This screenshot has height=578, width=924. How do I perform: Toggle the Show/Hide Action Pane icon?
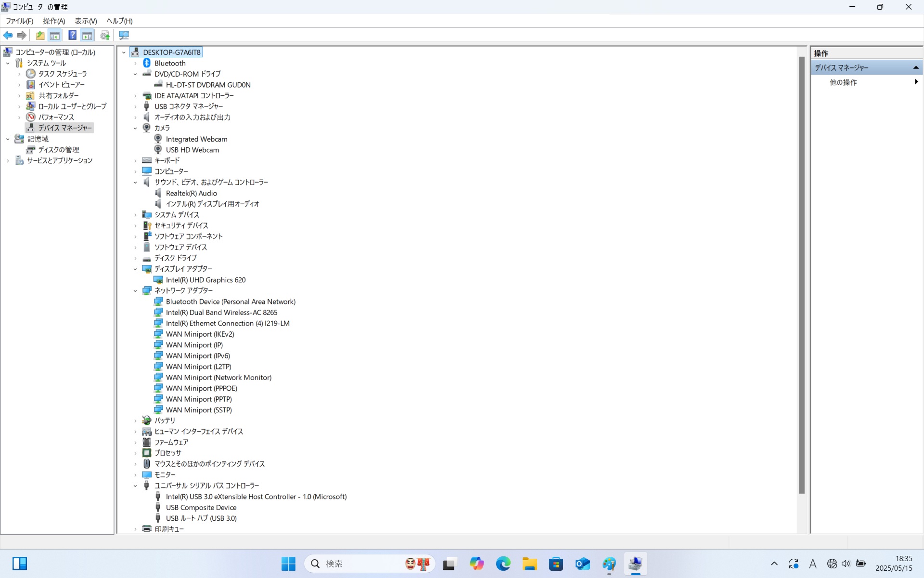(87, 35)
